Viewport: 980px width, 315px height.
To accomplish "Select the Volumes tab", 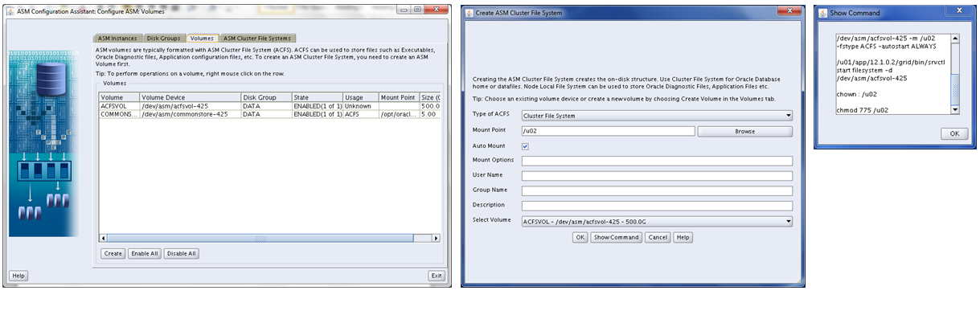I will (202, 38).
